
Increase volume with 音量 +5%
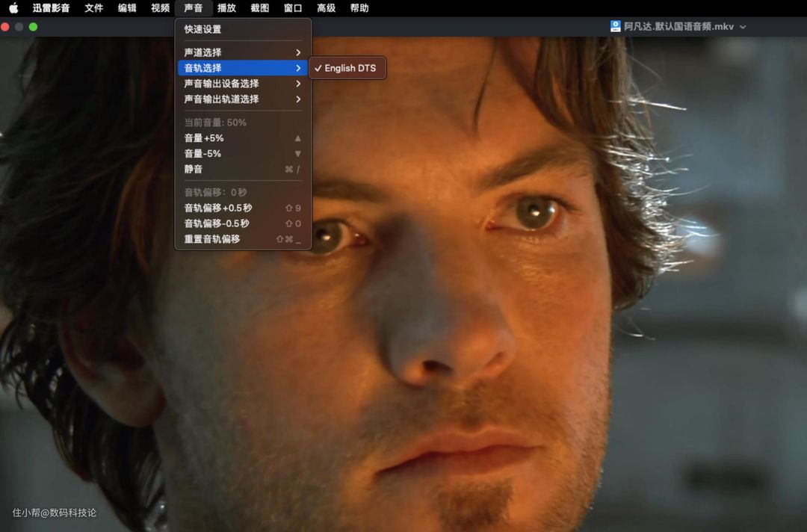pyautogui.click(x=204, y=138)
